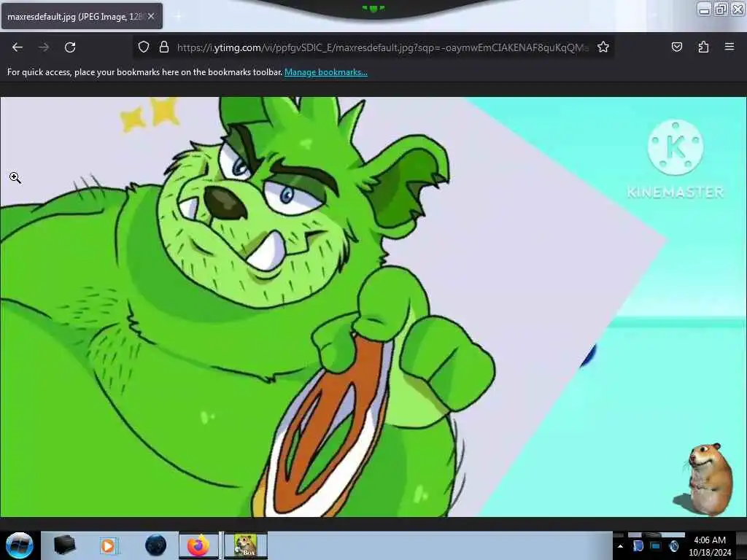Show hidden system tray icons
The width and height of the screenshot is (747, 560).
(x=620, y=546)
